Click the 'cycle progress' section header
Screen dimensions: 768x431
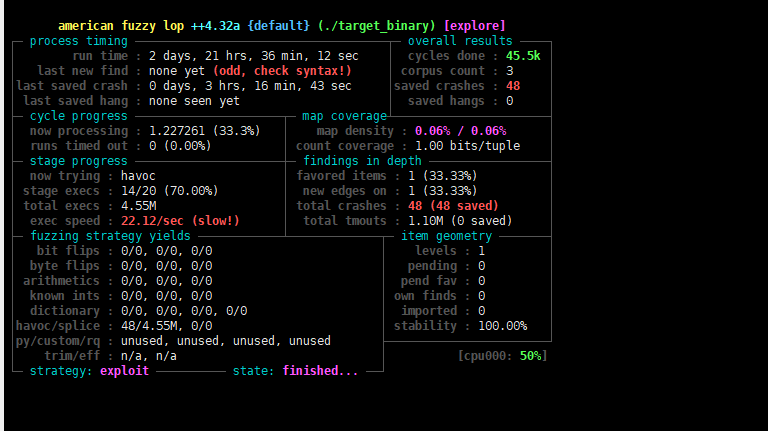pos(78,116)
